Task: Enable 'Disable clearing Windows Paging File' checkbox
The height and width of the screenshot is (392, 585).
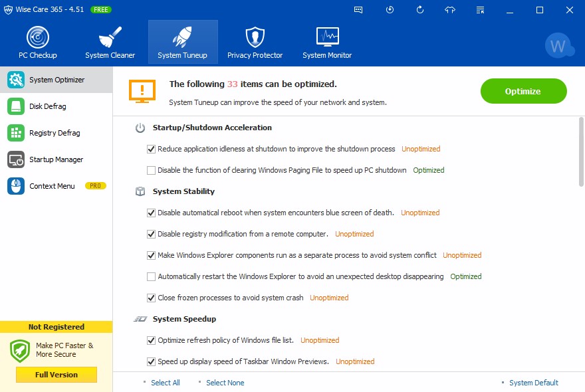Action: coord(151,170)
